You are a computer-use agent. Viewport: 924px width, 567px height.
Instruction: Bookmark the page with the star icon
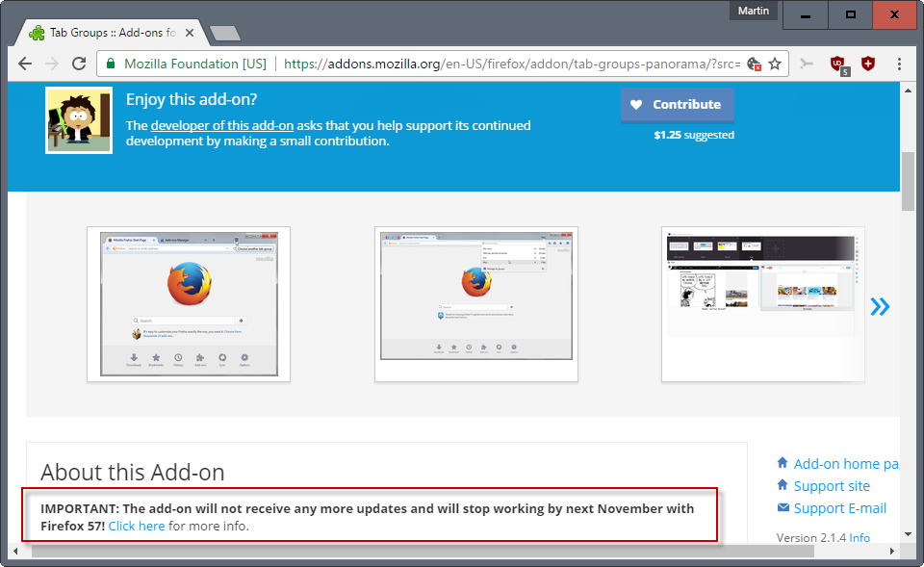click(x=775, y=64)
